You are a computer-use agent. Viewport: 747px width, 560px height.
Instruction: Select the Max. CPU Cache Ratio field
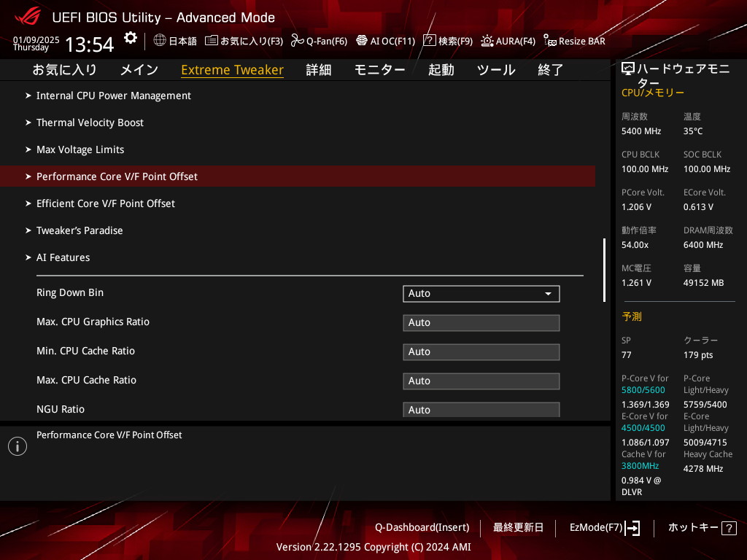point(481,381)
